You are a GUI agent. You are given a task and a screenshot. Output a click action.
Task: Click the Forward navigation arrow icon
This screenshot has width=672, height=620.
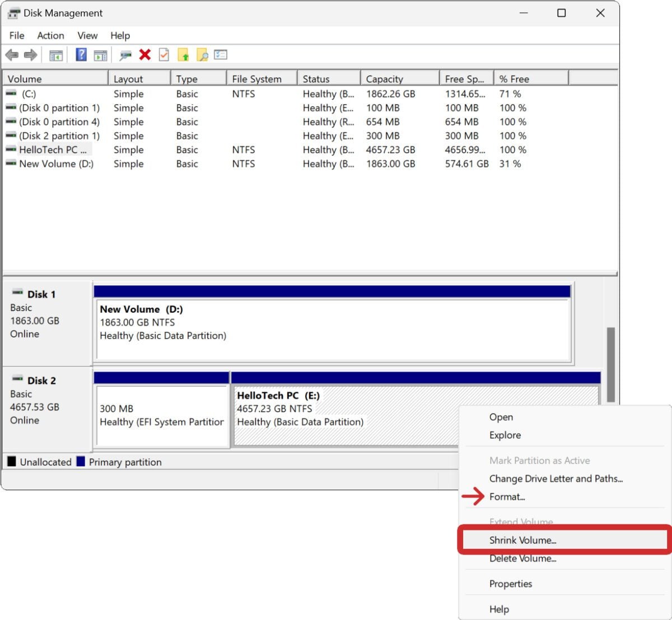30,54
